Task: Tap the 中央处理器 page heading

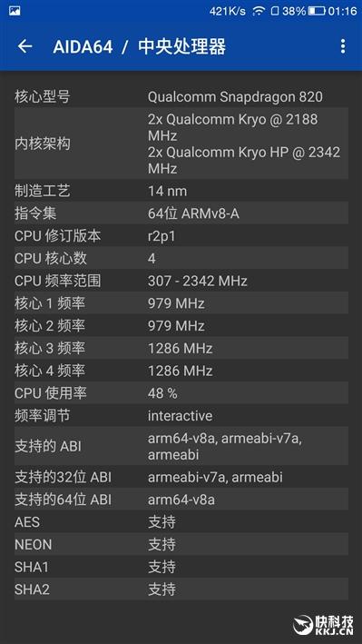Action: 181,47
